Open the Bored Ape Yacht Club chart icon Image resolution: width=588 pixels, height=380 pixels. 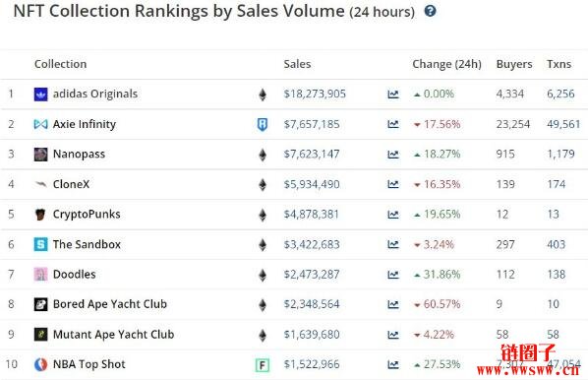393,304
